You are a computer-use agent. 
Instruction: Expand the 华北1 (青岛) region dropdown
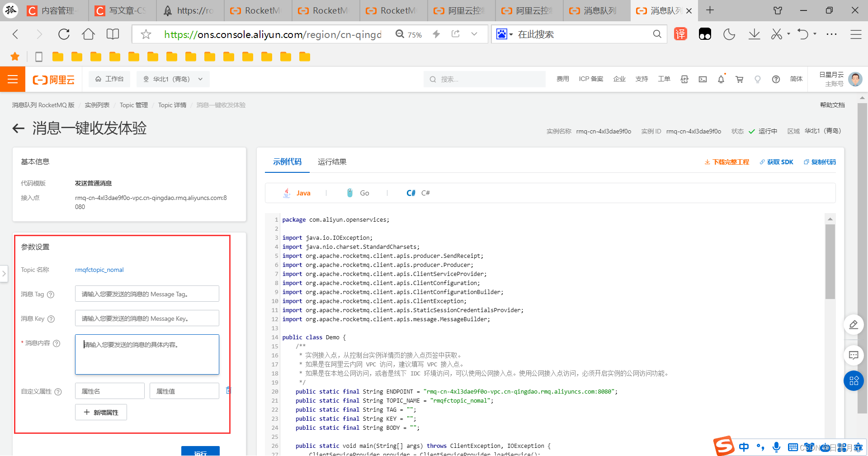[x=173, y=79]
